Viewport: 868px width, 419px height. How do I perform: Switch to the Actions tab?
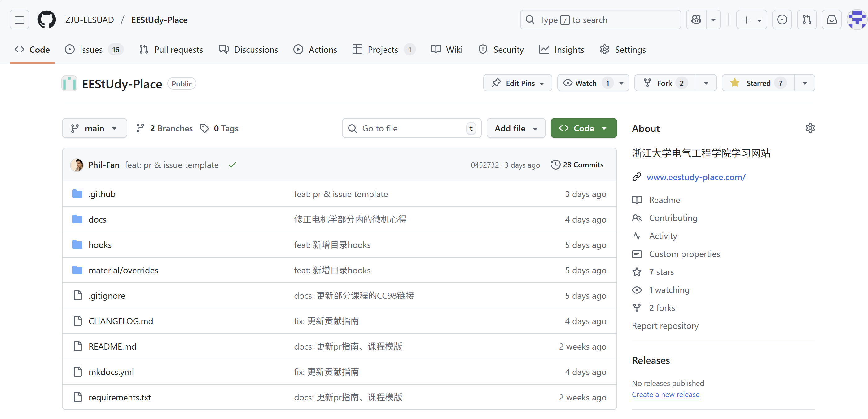pyautogui.click(x=315, y=50)
